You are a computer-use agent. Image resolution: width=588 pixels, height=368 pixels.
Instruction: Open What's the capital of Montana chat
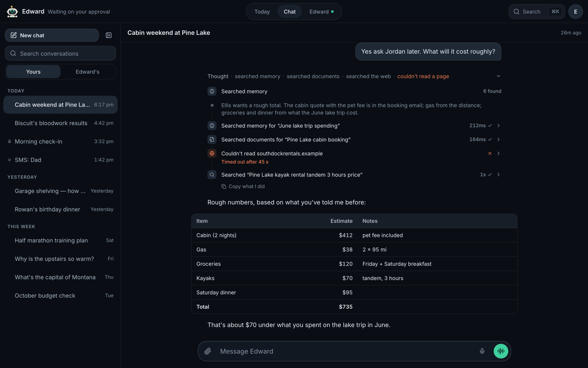click(60, 277)
